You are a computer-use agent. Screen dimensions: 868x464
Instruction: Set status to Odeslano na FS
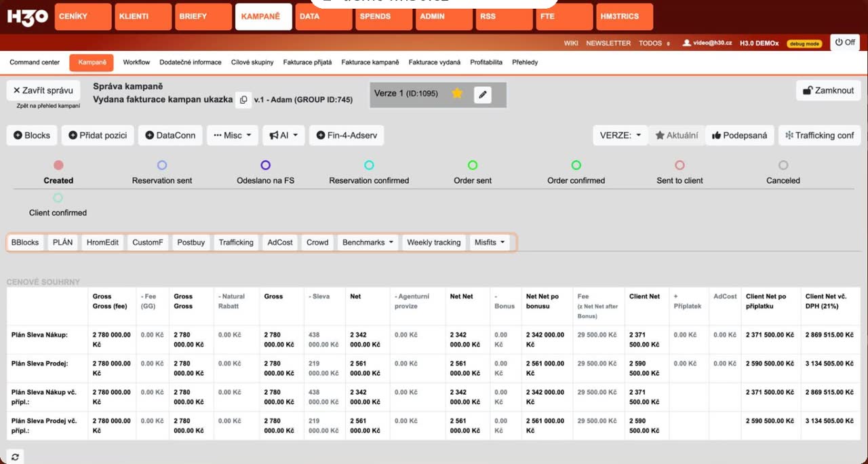point(266,165)
